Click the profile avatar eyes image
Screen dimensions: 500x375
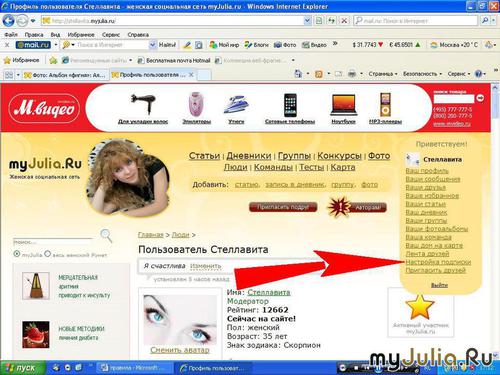(180, 320)
